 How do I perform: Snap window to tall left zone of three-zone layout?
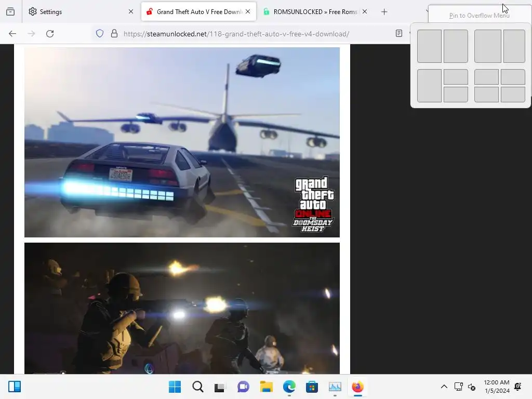coord(429,86)
